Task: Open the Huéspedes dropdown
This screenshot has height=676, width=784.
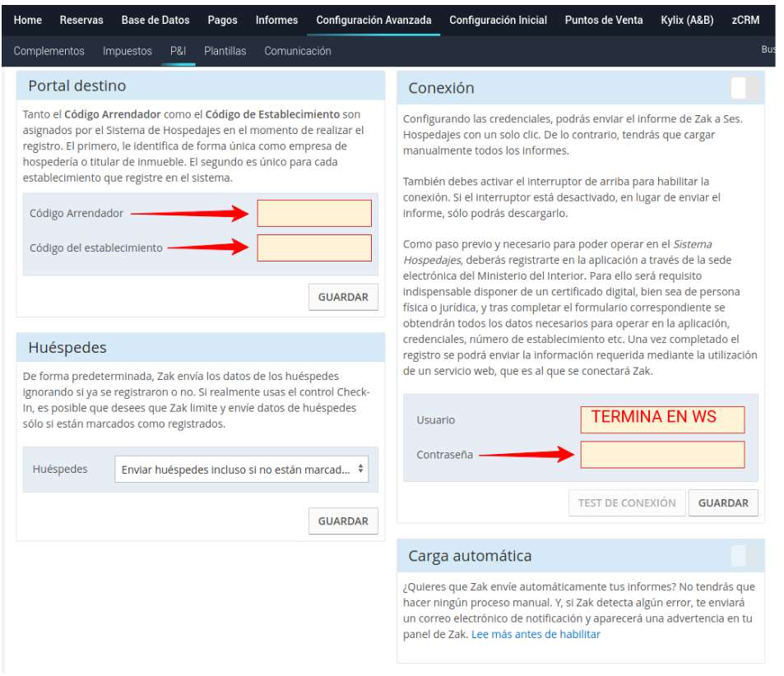Action: click(x=242, y=470)
